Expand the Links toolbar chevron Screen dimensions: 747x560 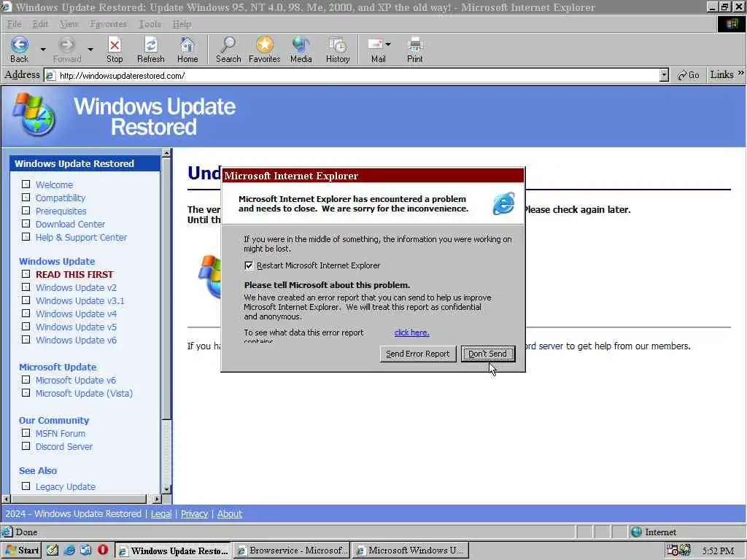point(740,74)
